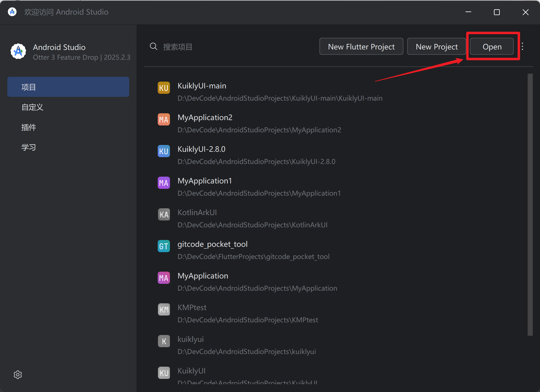Click the settings gear icon
Viewport: 540px width, 392px height.
coord(18,374)
